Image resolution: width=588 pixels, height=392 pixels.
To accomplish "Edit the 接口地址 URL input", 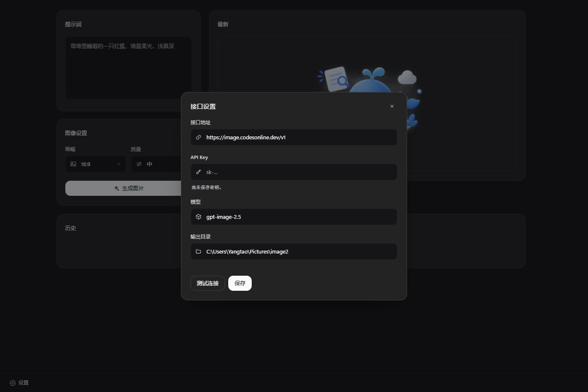I will tap(294, 137).
